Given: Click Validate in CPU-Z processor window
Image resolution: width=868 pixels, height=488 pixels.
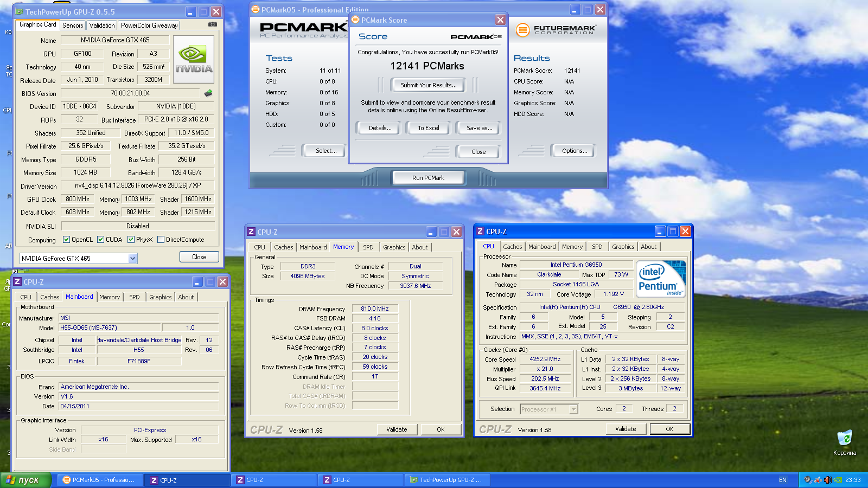Looking at the screenshot, I should [626, 429].
